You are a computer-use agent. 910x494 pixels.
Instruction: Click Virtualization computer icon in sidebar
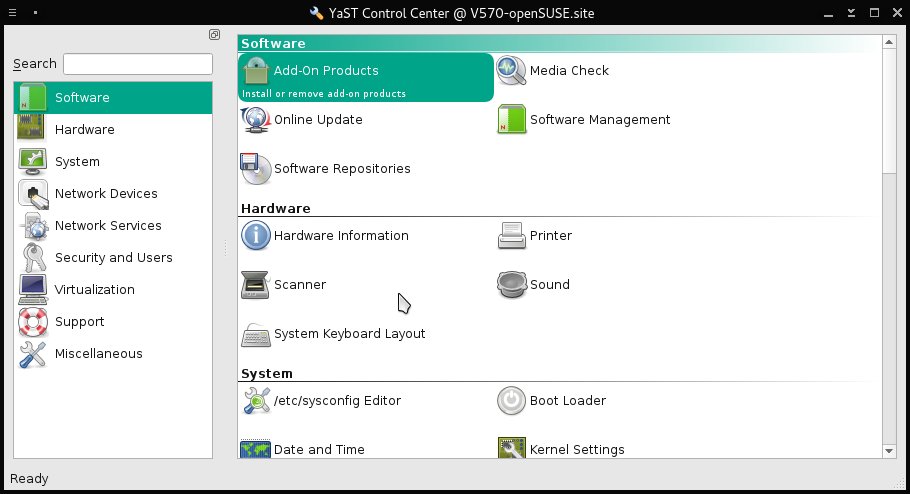(x=32, y=289)
